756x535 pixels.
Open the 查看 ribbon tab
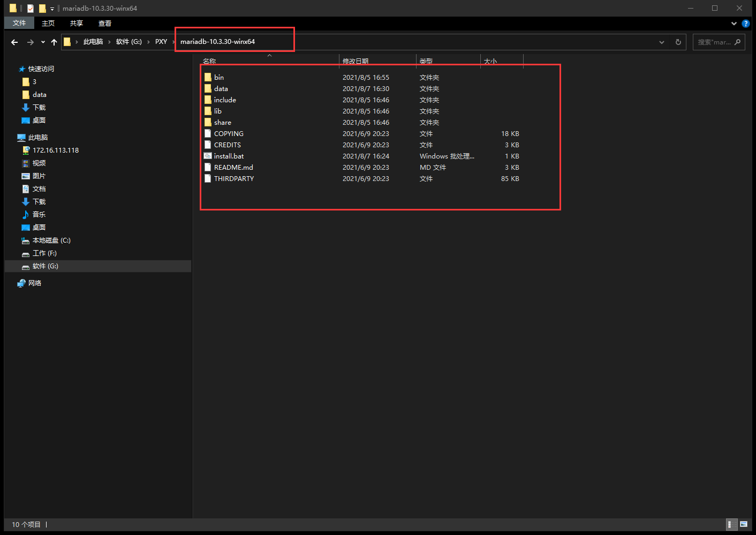point(105,23)
